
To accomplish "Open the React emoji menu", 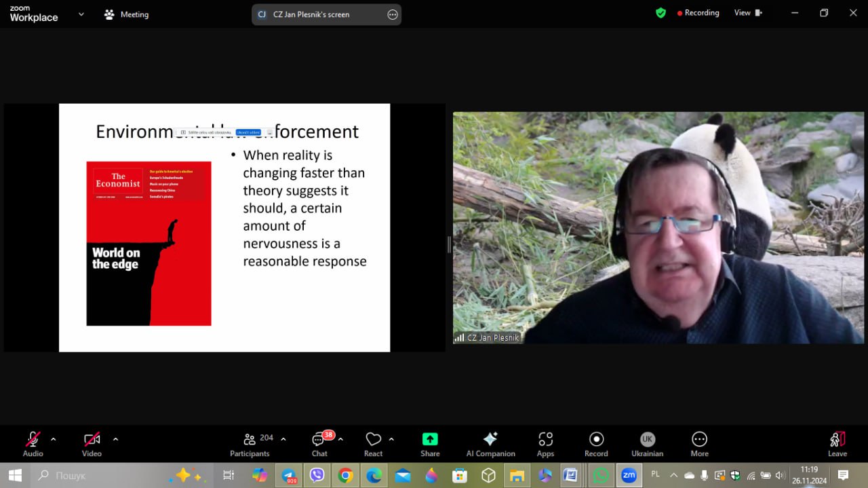I will (x=373, y=443).
